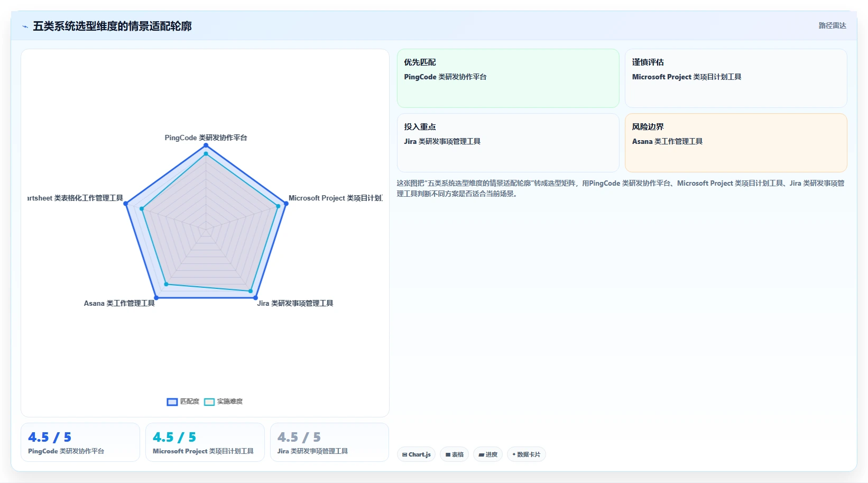Viewport: 868px width, 483px height.
Task: Click the PingCode 类研发协作平台 radar axis label
Action: [206, 138]
